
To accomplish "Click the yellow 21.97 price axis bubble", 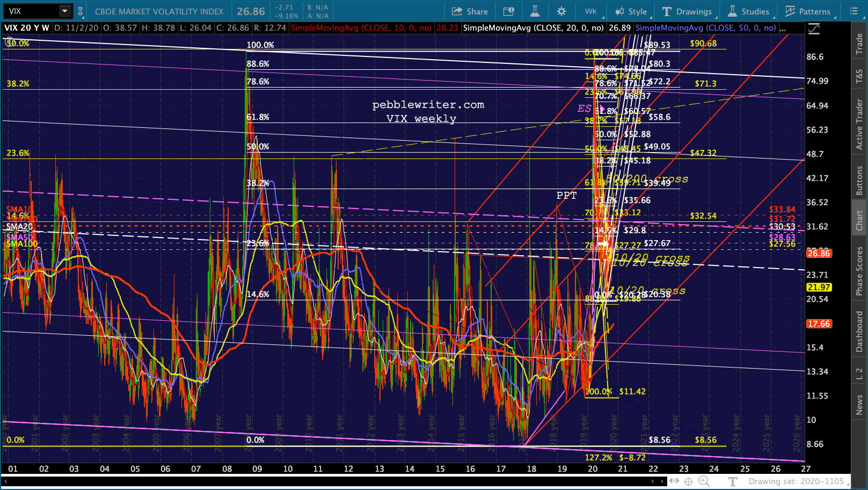I will pyautogui.click(x=819, y=287).
